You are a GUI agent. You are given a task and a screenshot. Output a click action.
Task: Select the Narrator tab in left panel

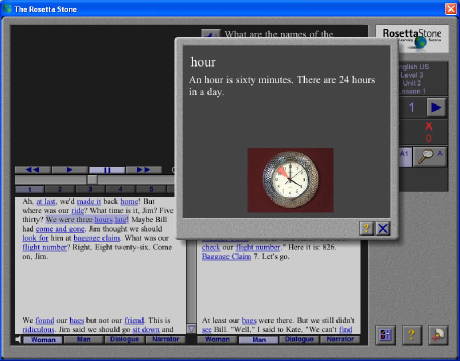(165, 340)
